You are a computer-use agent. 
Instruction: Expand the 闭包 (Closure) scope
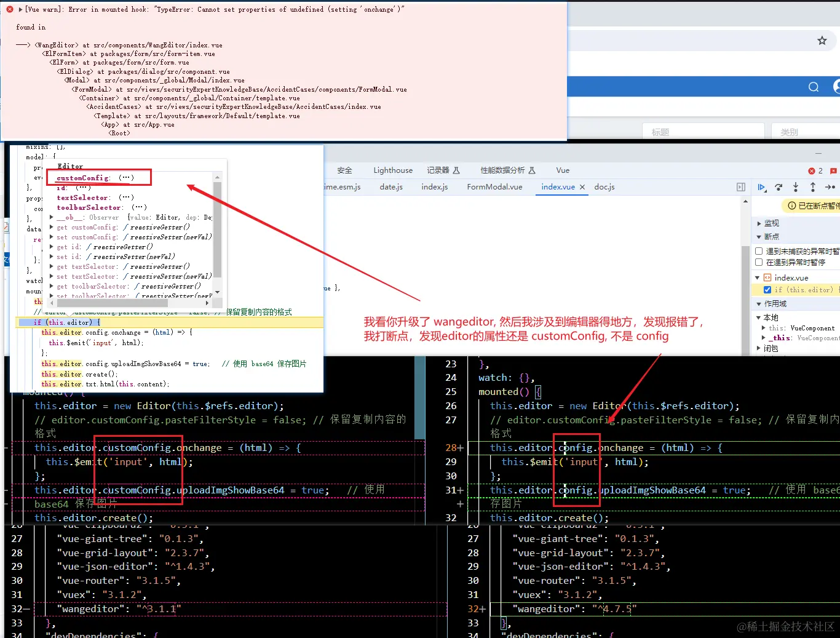758,348
